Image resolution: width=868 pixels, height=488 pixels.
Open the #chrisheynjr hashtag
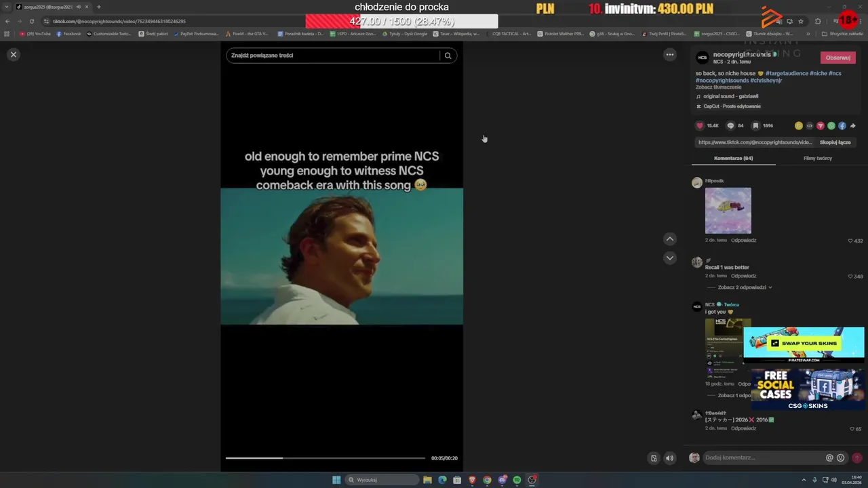766,80
